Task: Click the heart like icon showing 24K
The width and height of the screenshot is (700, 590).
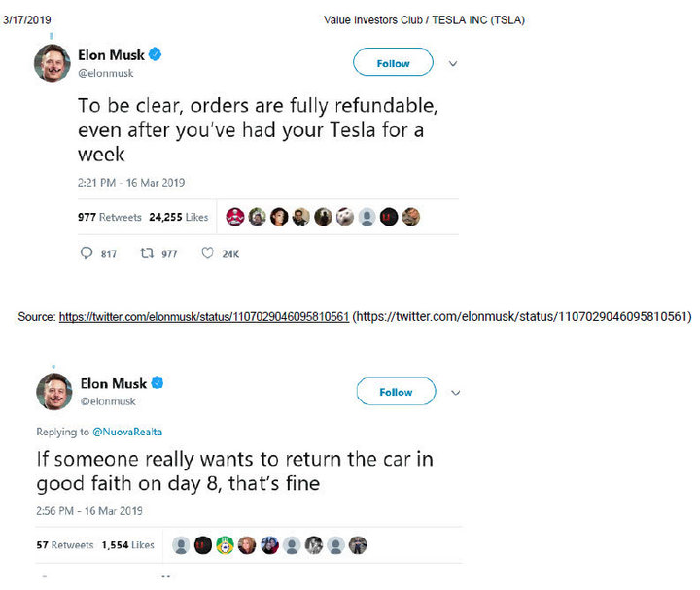Action: point(207,253)
